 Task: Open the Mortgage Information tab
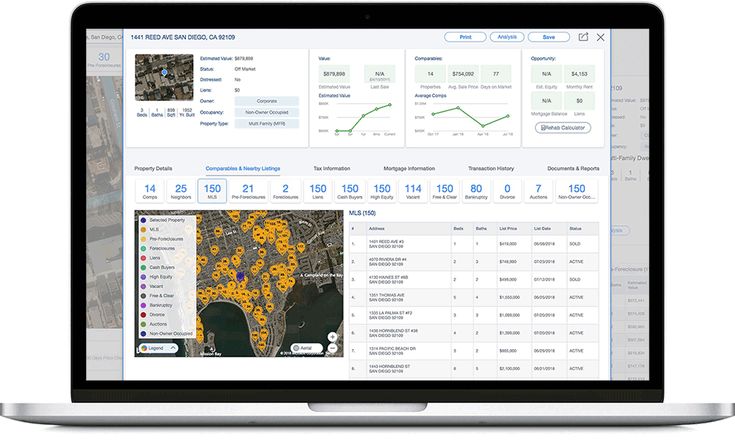point(409,168)
